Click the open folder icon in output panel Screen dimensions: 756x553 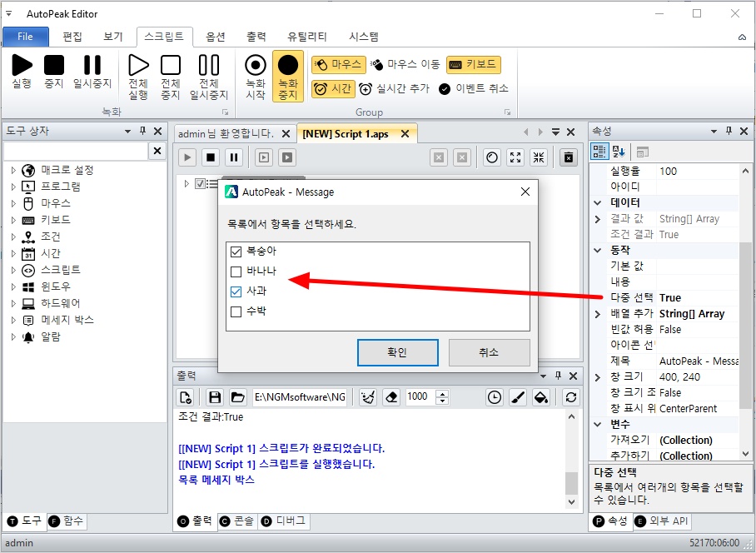click(237, 397)
